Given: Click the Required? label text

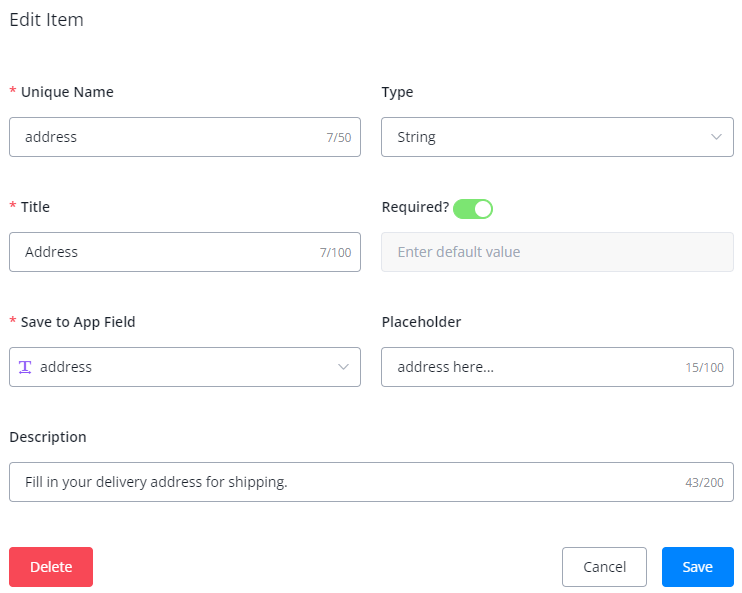Looking at the screenshot, I should [x=415, y=207].
